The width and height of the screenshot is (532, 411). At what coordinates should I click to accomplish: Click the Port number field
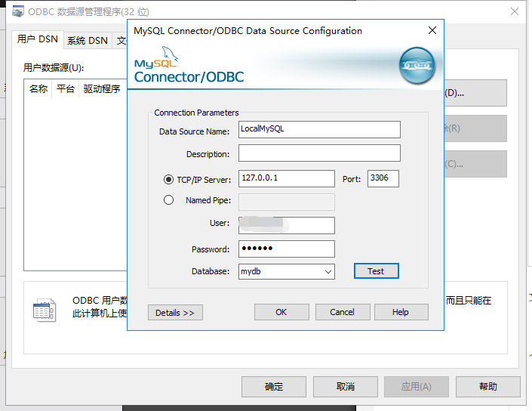(383, 178)
